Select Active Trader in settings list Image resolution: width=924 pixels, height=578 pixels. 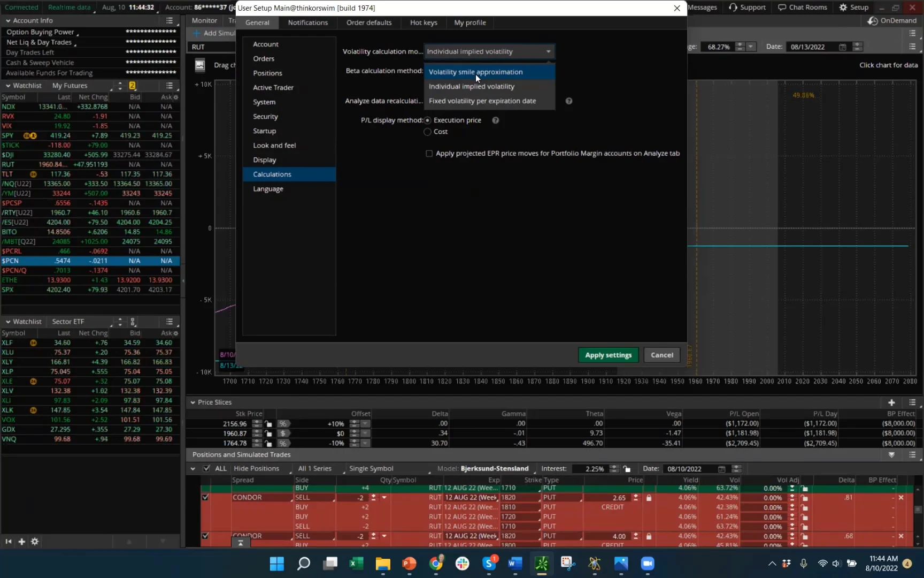289,88
